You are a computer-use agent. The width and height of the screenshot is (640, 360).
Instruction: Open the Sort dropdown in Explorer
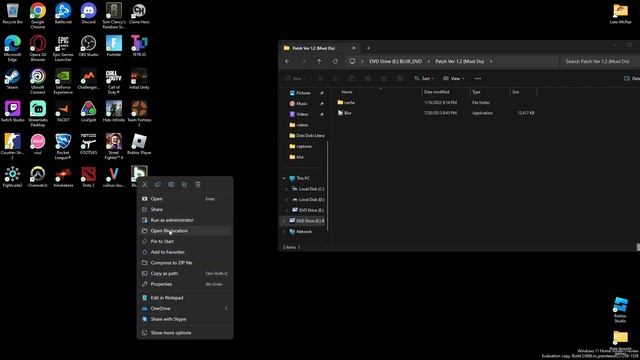(x=424, y=78)
